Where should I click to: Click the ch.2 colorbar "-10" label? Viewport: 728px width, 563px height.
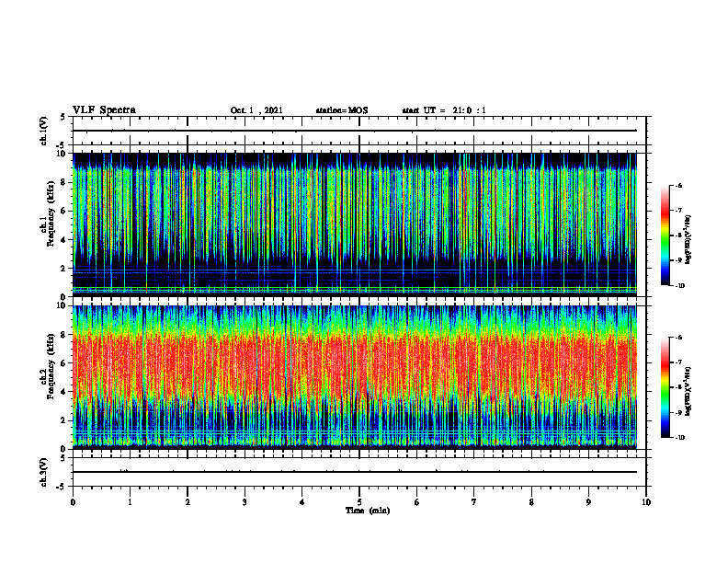click(680, 438)
